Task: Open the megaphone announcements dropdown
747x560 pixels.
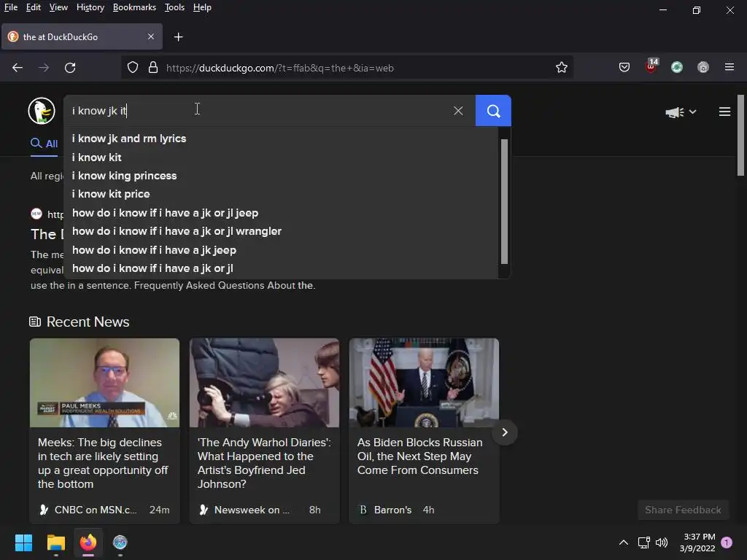Action: (x=681, y=112)
